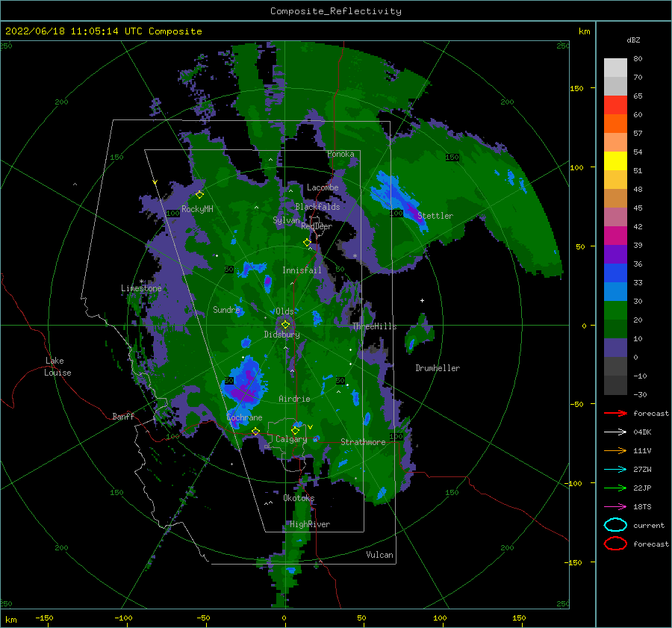Screen dimensions: 672x628
Task: Click the Lacombe city label
Action: (x=323, y=187)
